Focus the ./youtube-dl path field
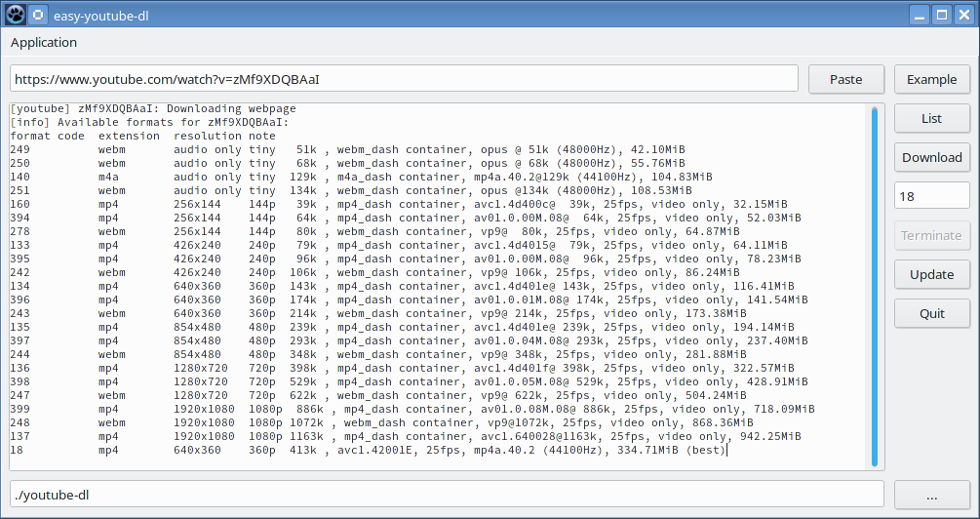Viewport: 980px width, 519px height. (447, 495)
